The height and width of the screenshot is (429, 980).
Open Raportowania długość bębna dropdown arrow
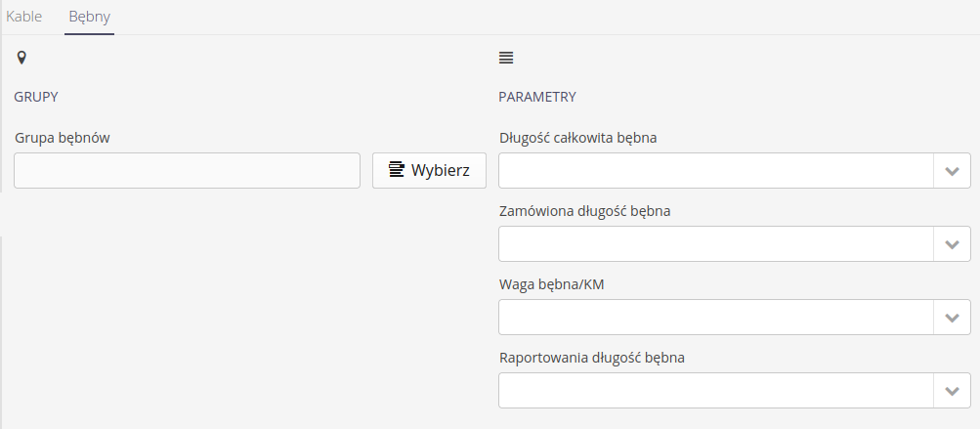953,390
